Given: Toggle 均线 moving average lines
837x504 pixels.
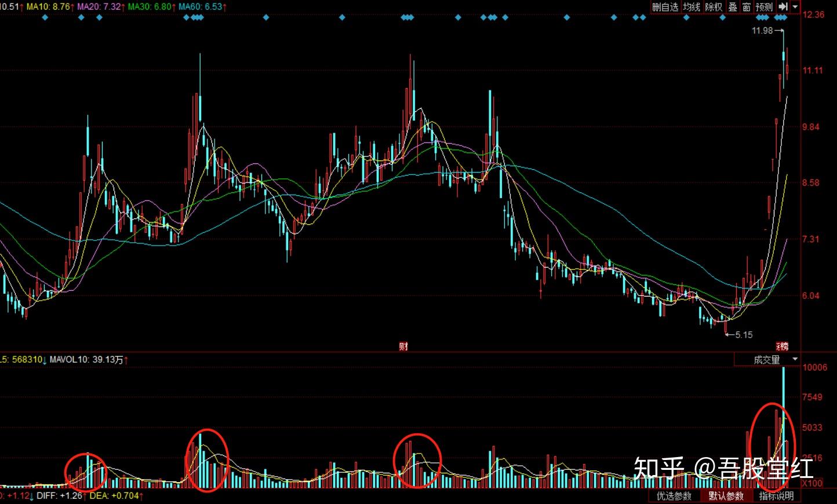Looking at the screenshot, I should 692,7.
